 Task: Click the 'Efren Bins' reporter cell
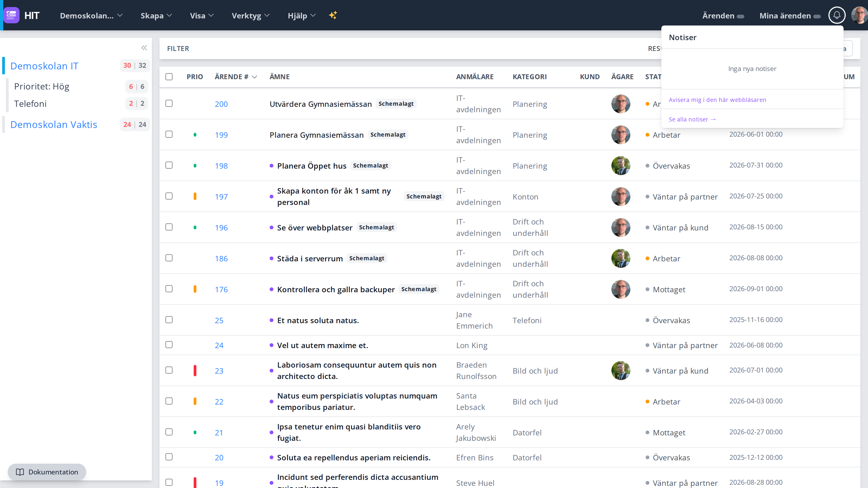pos(474,458)
